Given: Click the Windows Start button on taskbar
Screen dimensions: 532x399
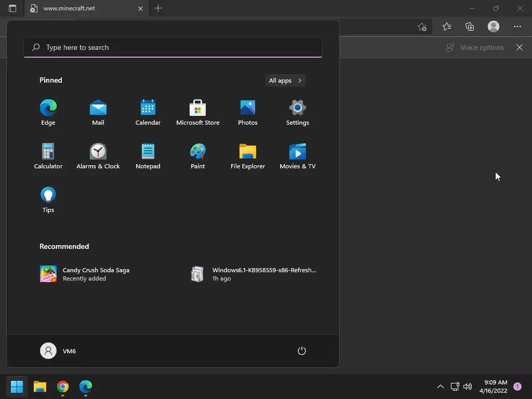Looking at the screenshot, I should point(17,387).
